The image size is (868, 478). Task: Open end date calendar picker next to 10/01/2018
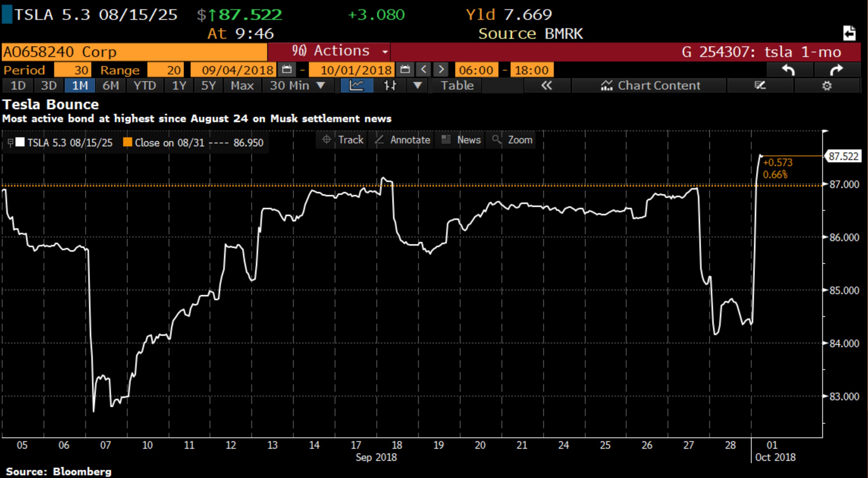click(x=405, y=70)
